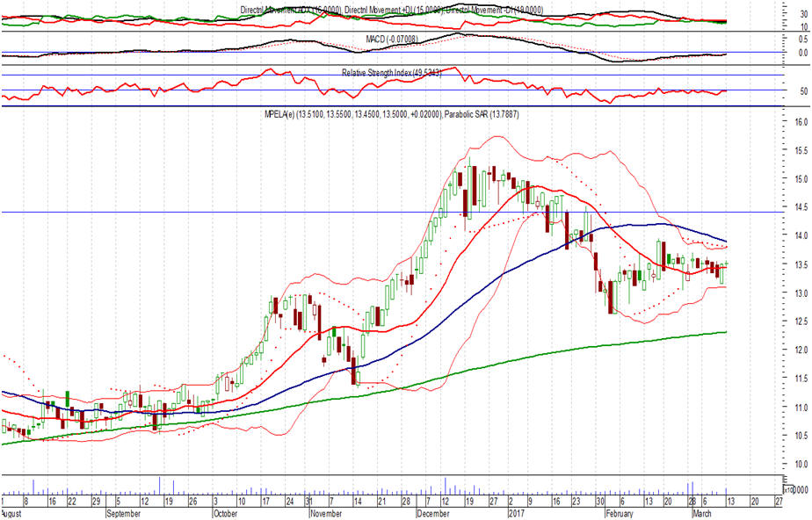Click date tick 31 on the time axis

[x=308, y=502]
